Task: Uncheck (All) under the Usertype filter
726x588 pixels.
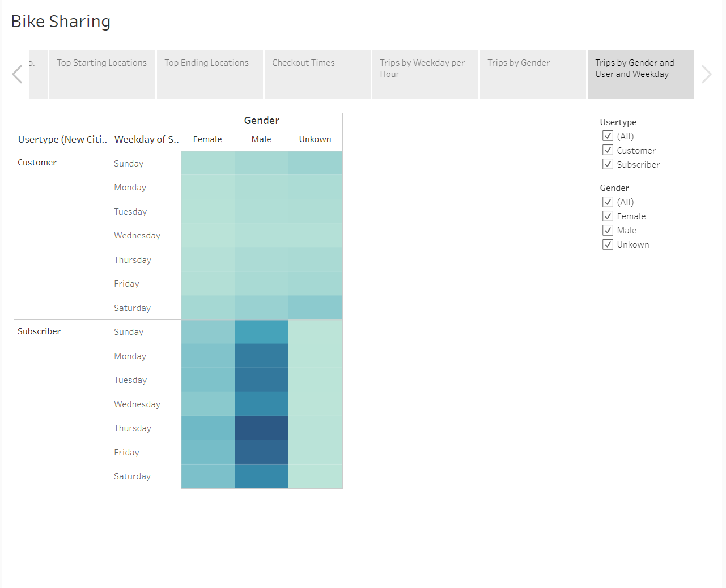Action: pyautogui.click(x=608, y=136)
